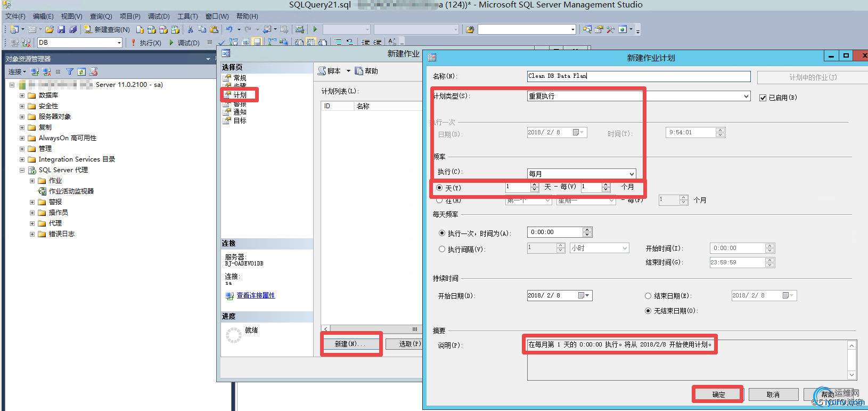Image resolution: width=868 pixels, height=411 pixels.
Task: Click the 名称 field containing Clean DB Data Plan
Action: [x=638, y=76]
